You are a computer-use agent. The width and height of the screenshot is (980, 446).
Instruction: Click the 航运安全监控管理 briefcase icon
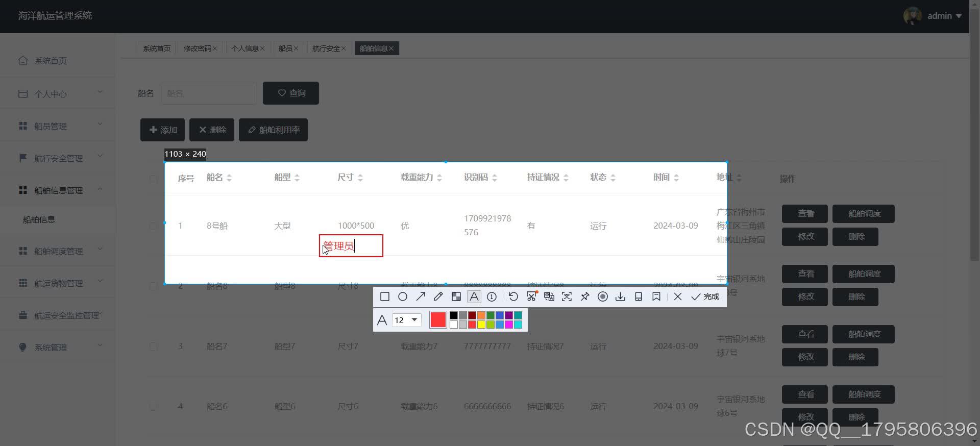23,315
